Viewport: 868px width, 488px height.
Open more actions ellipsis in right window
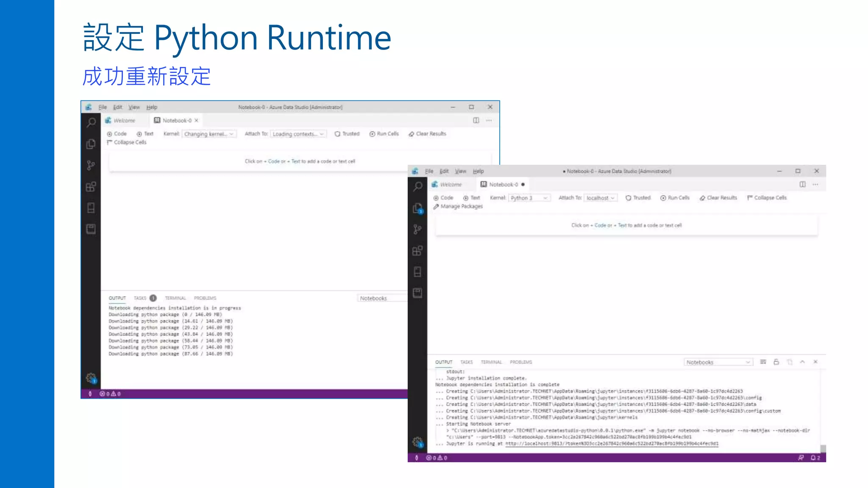point(815,184)
